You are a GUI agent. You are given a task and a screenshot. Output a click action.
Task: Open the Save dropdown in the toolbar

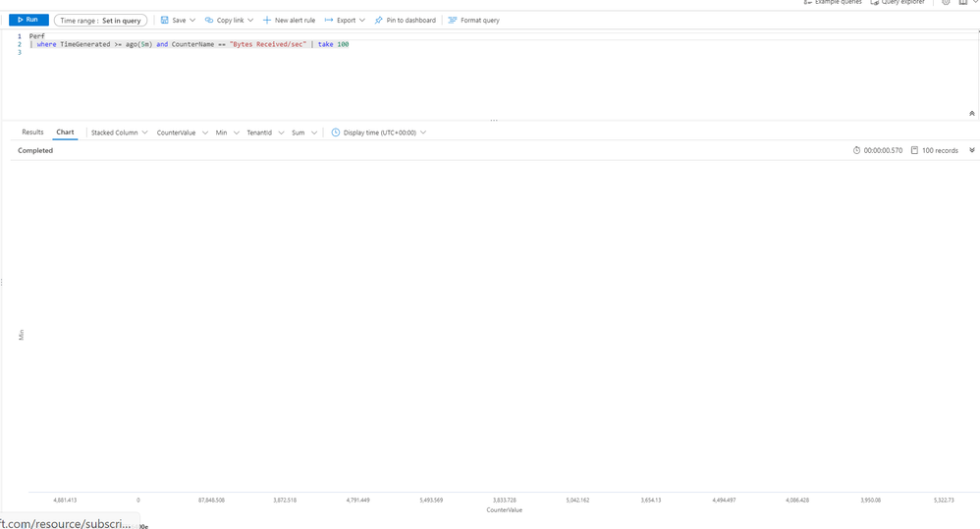pos(178,20)
